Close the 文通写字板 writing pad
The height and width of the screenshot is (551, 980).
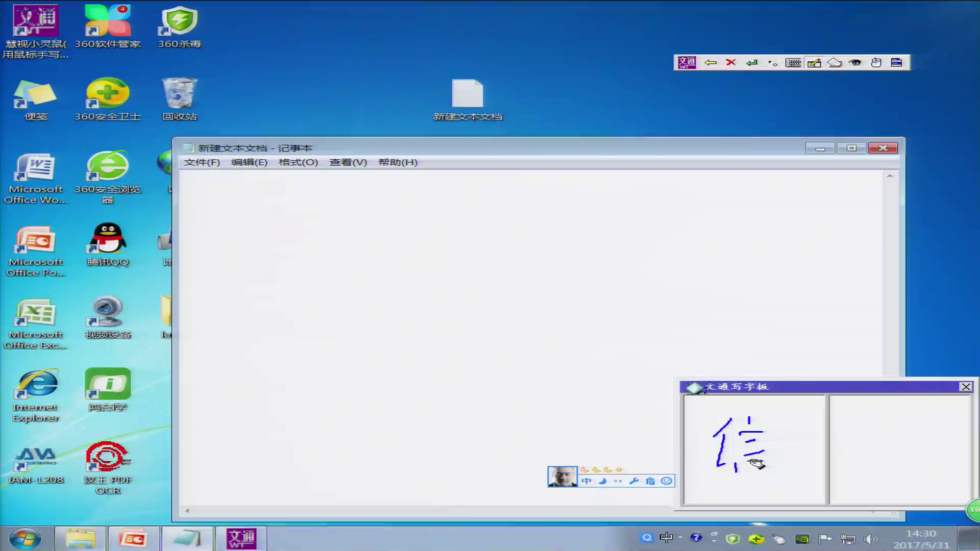tap(966, 387)
